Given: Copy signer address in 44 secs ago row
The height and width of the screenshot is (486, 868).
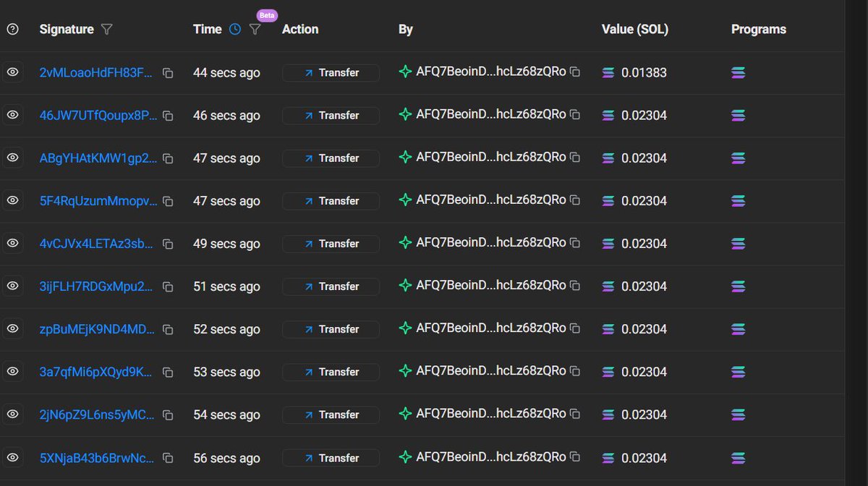Looking at the screenshot, I should 575,72.
